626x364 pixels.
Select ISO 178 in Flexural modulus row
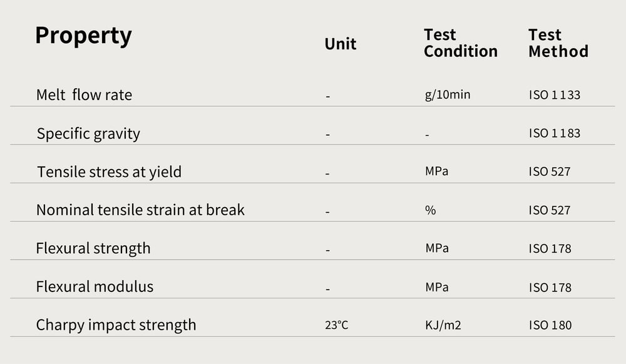click(x=550, y=288)
